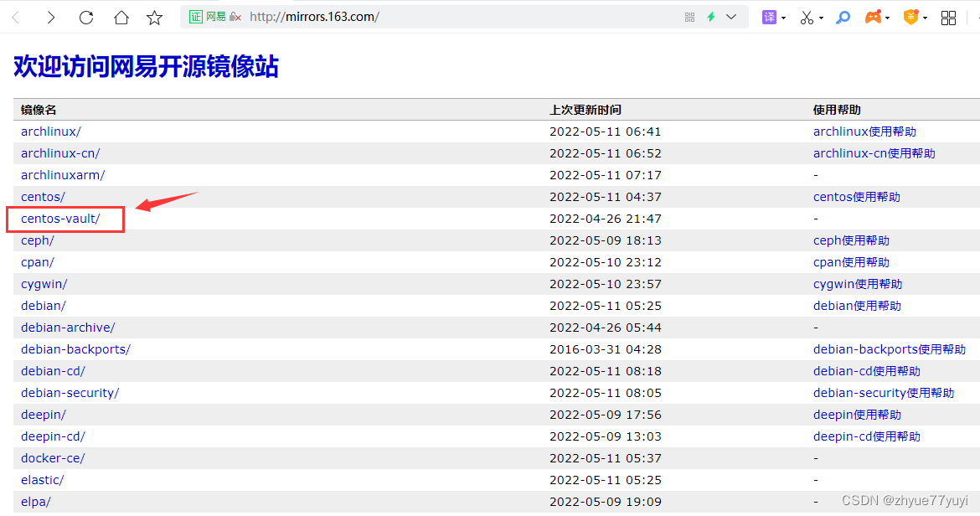Open the archlinuxarm/ mirror directory
Image resolution: width=980 pixels, height=516 pixels.
(63, 175)
